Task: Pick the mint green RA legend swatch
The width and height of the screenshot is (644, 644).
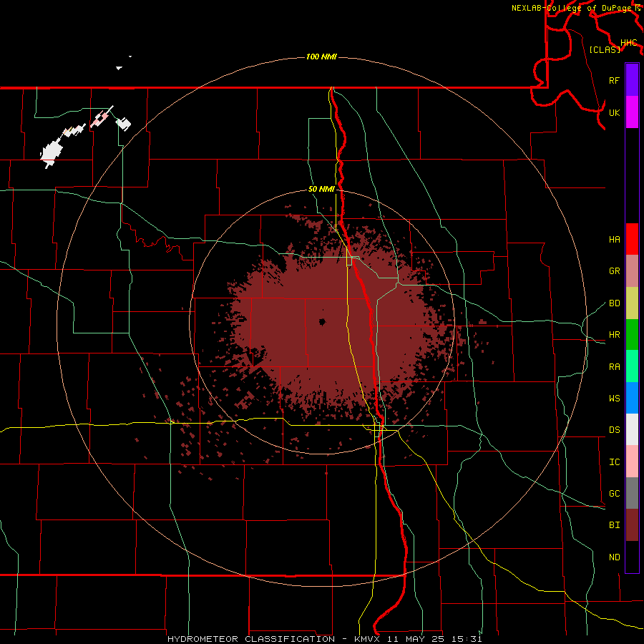Action: pos(632,366)
